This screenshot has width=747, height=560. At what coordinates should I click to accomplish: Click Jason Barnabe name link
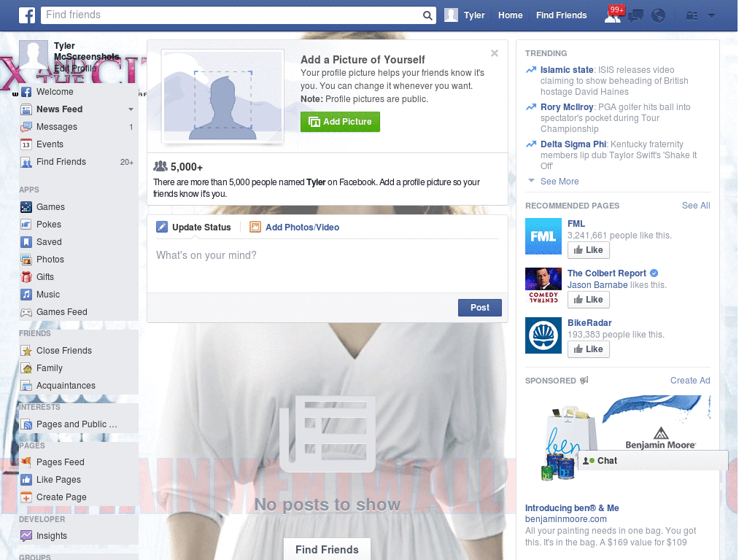597,285
